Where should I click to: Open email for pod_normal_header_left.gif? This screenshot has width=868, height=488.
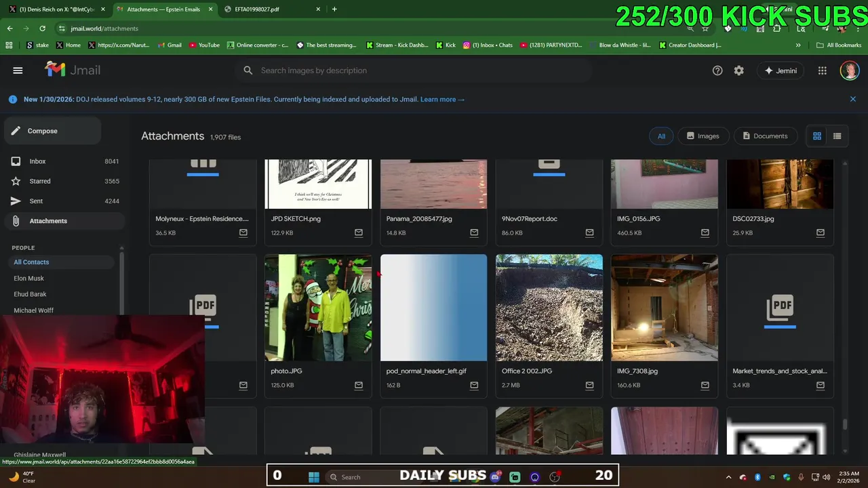(x=474, y=385)
